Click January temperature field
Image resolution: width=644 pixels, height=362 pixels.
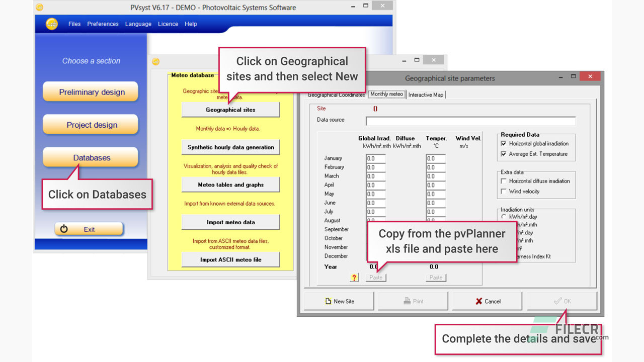[436, 158]
